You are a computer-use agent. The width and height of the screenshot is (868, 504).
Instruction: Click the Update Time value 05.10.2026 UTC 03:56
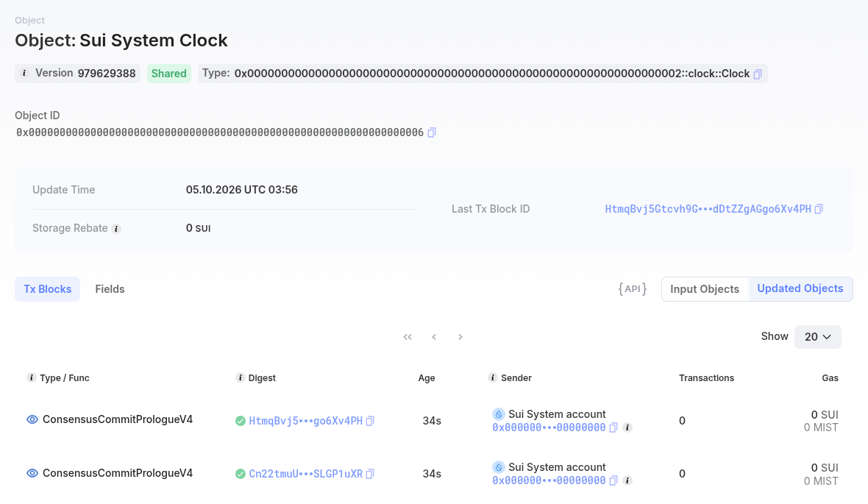click(x=242, y=190)
